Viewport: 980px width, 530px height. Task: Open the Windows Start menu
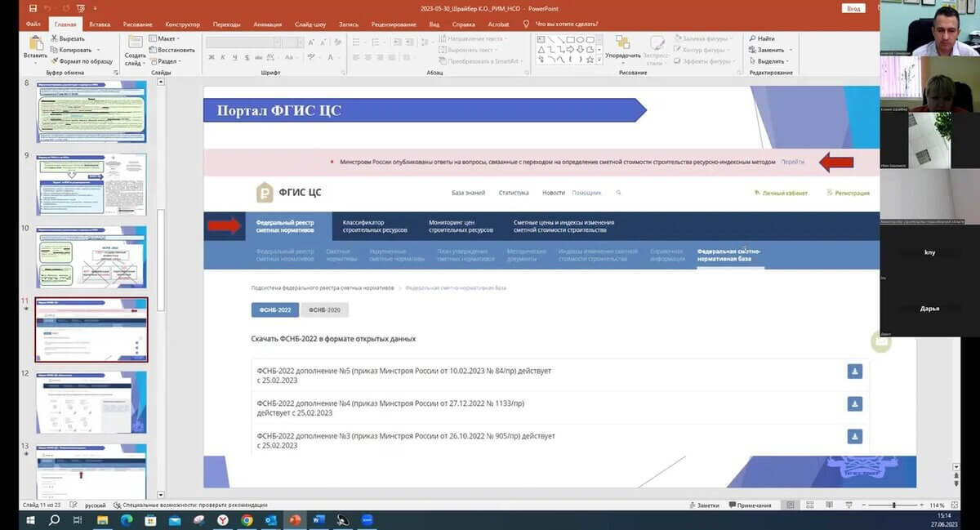31,519
